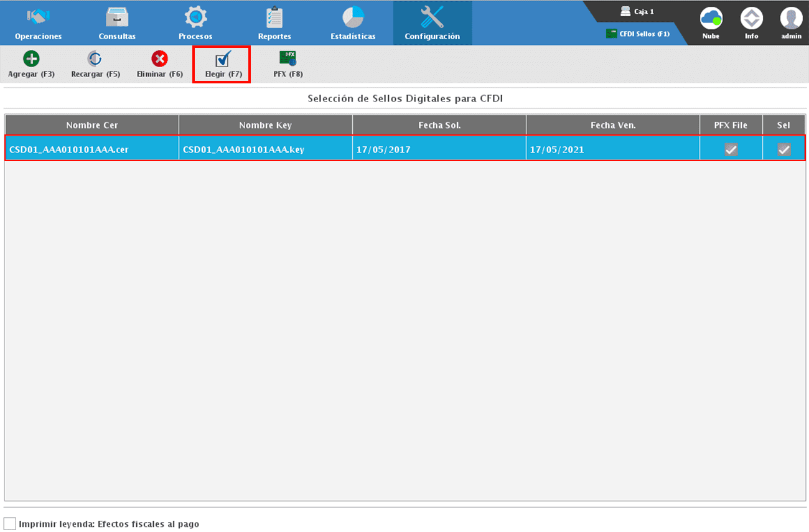Toggle the PFX File checkbox in row
809x532 pixels.
pyautogui.click(x=731, y=149)
